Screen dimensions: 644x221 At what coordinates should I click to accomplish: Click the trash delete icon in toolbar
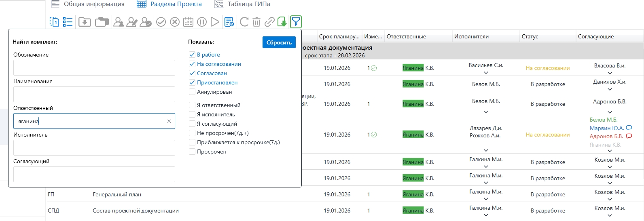[x=256, y=22]
